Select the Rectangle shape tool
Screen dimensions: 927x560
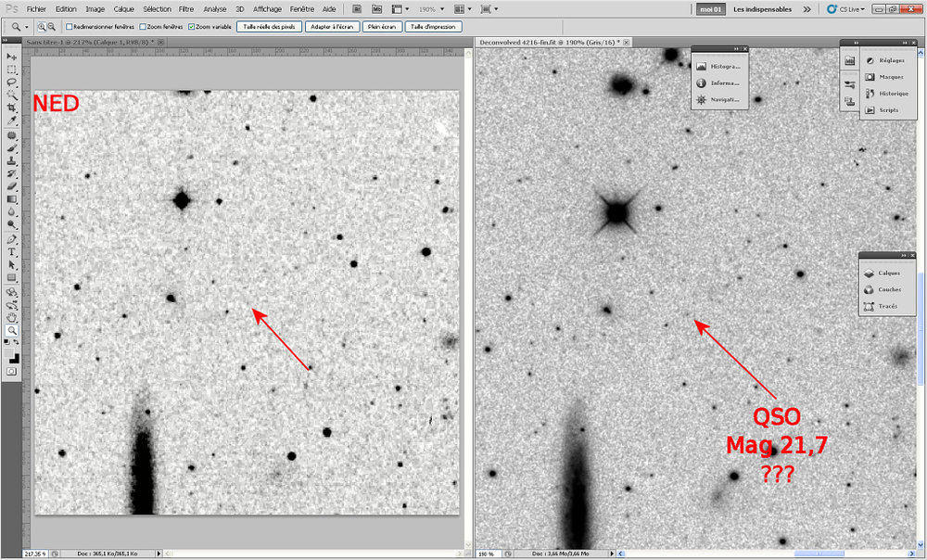point(12,278)
